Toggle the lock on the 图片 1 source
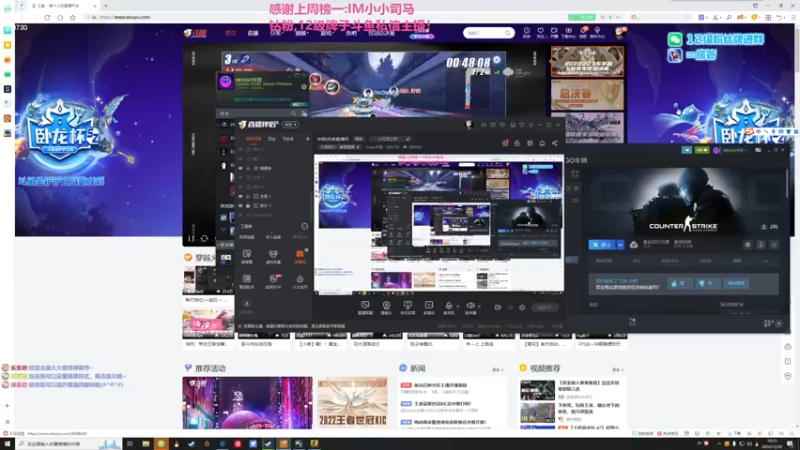Screen dimensions: 800x450 [248, 206]
